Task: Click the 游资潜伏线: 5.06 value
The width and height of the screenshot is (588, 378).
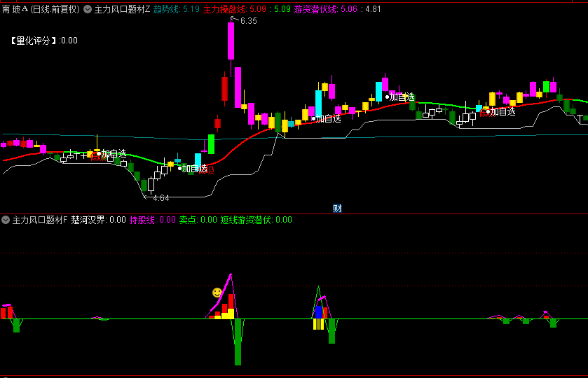Action: (325, 9)
